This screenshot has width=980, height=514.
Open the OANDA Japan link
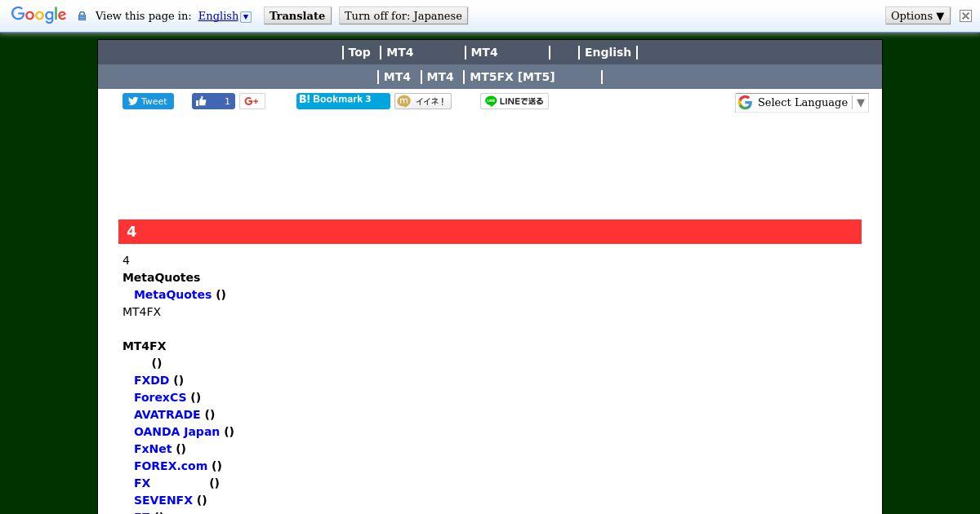pyautogui.click(x=176, y=432)
